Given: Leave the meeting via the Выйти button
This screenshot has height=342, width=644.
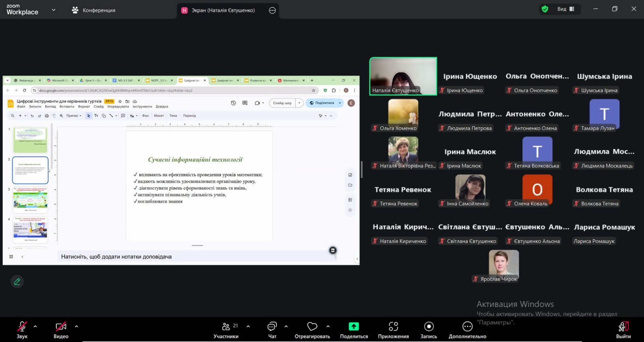Looking at the screenshot, I should [623, 330].
